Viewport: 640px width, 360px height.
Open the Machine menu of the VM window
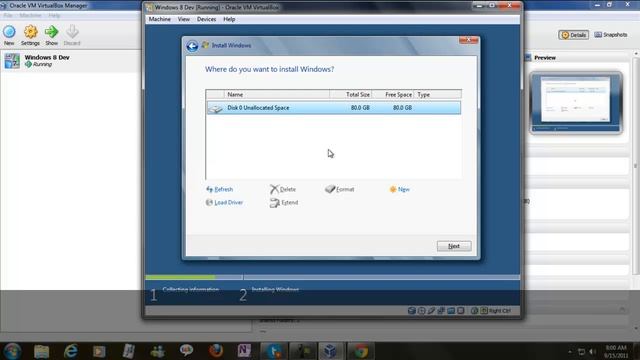(x=160, y=19)
